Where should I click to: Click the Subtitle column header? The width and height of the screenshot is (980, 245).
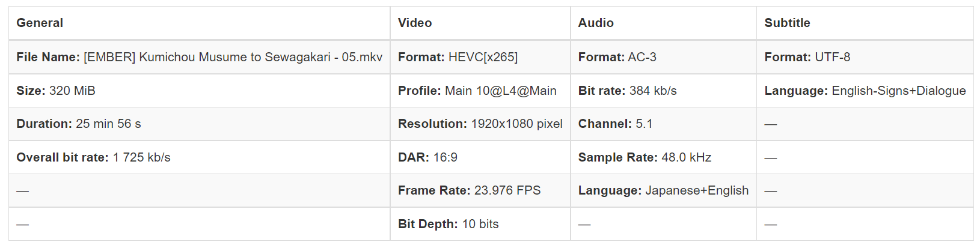787,23
